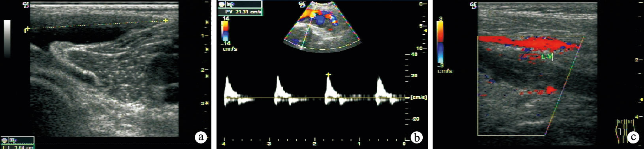Click the Doppler spectrum baseline line
The image size is (644, 149).
(x=315, y=98)
